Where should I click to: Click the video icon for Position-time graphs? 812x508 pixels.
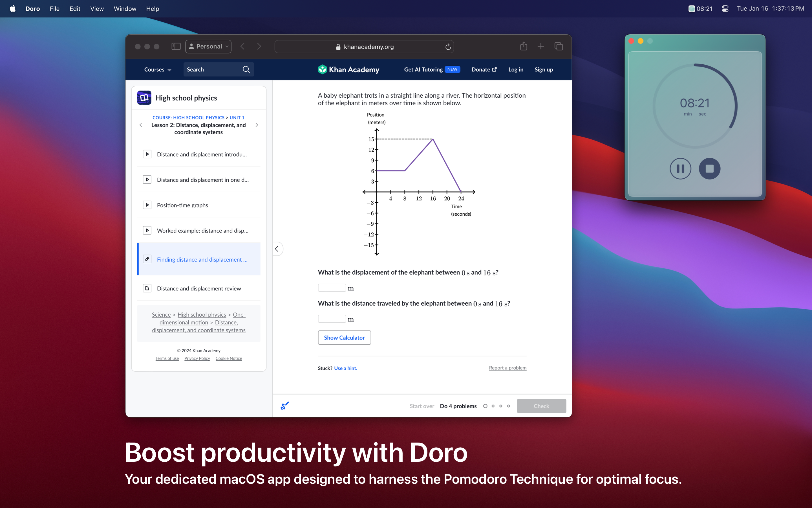click(x=147, y=205)
